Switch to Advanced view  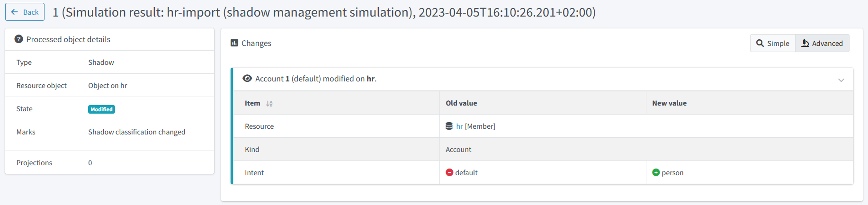point(822,43)
